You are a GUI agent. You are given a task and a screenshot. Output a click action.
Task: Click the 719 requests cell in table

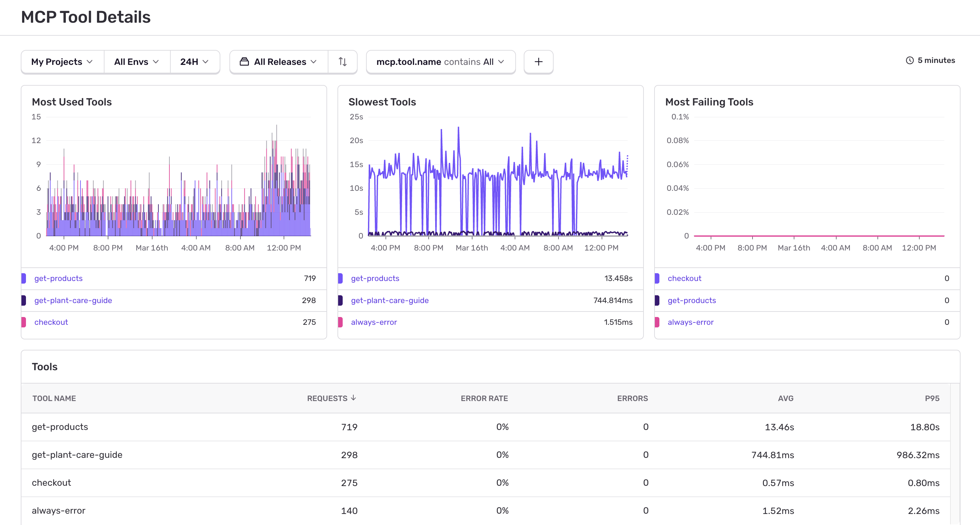349,427
